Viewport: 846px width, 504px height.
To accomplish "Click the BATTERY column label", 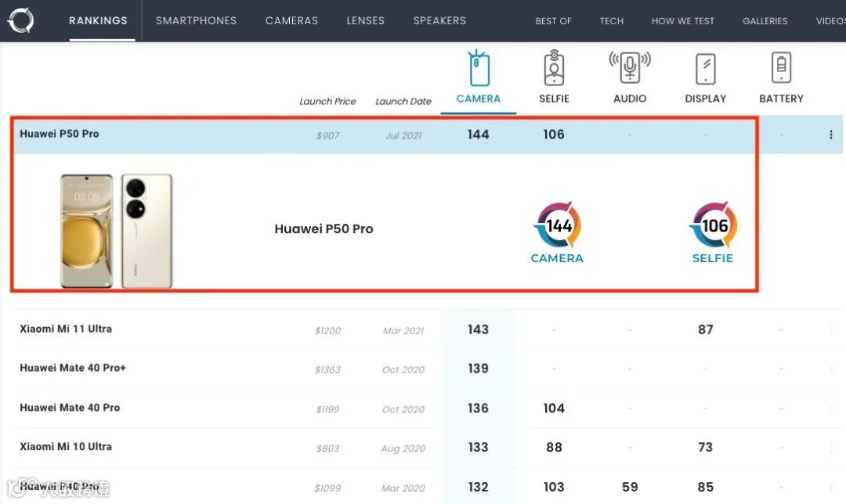I will [781, 99].
